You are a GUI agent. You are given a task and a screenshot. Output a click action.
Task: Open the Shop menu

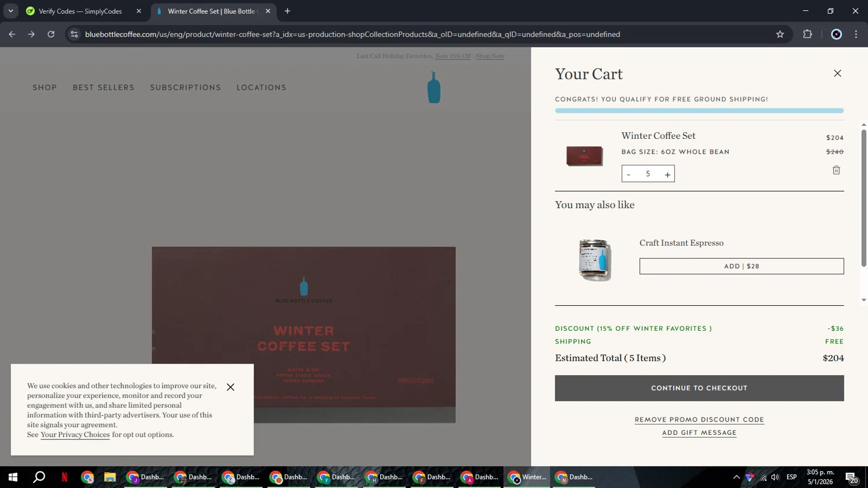pyautogui.click(x=45, y=87)
